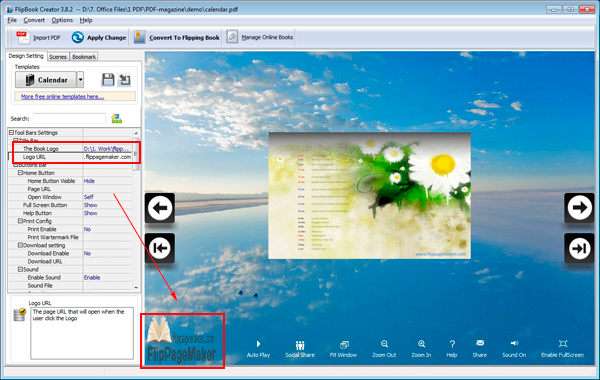Collapse the Tool Bars Settings group
This screenshot has width=600, height=380.
[x=11, y=132]
